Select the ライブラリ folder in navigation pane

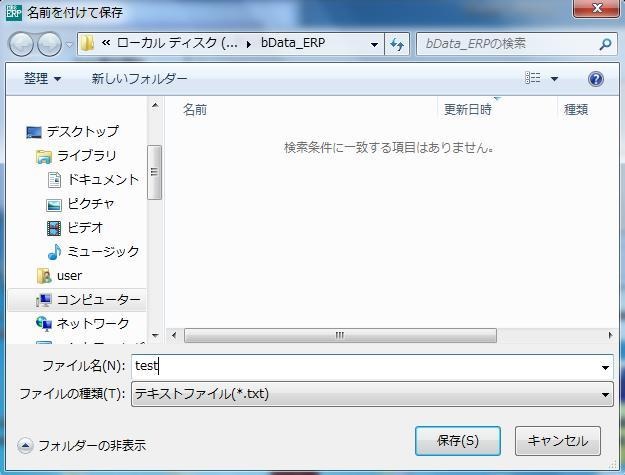click(86, 155)
